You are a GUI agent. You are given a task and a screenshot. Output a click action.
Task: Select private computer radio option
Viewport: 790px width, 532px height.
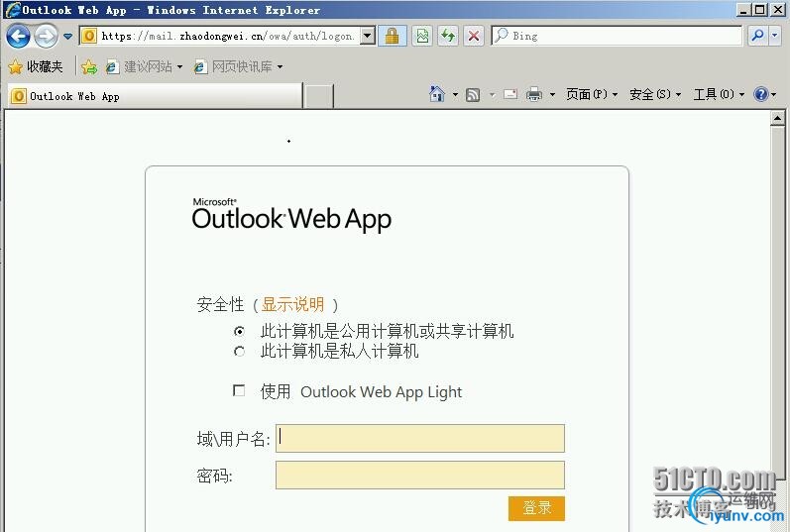click(x=239, y=351)
